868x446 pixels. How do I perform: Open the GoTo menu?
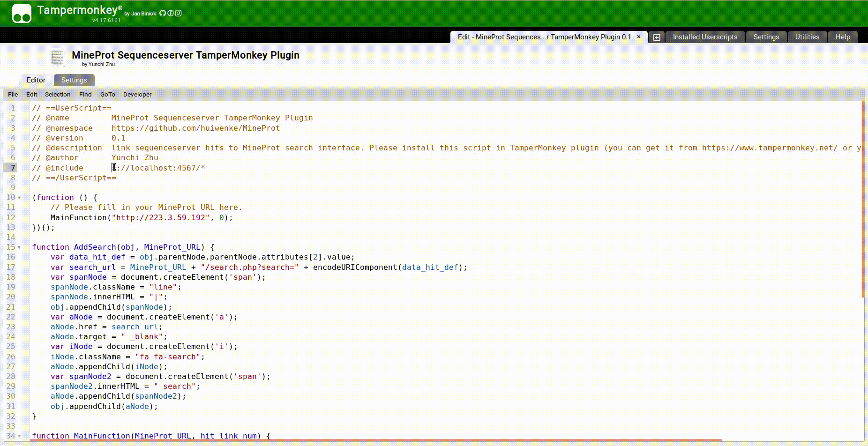click(x=108, y=94)
